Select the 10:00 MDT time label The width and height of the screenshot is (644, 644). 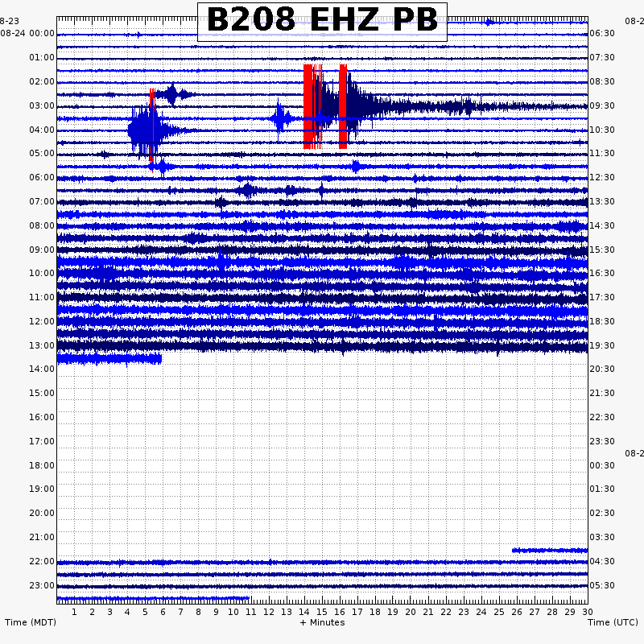[42, 273]
